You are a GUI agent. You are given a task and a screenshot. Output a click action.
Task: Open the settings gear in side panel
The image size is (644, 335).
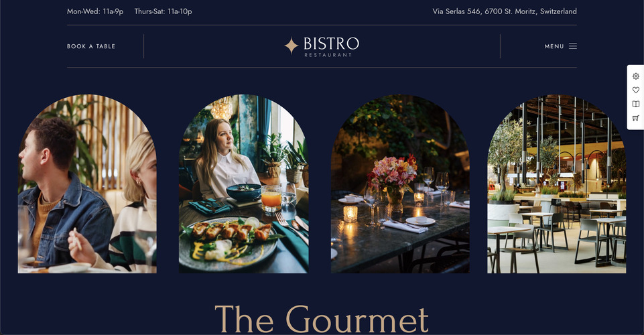(635, 76)
